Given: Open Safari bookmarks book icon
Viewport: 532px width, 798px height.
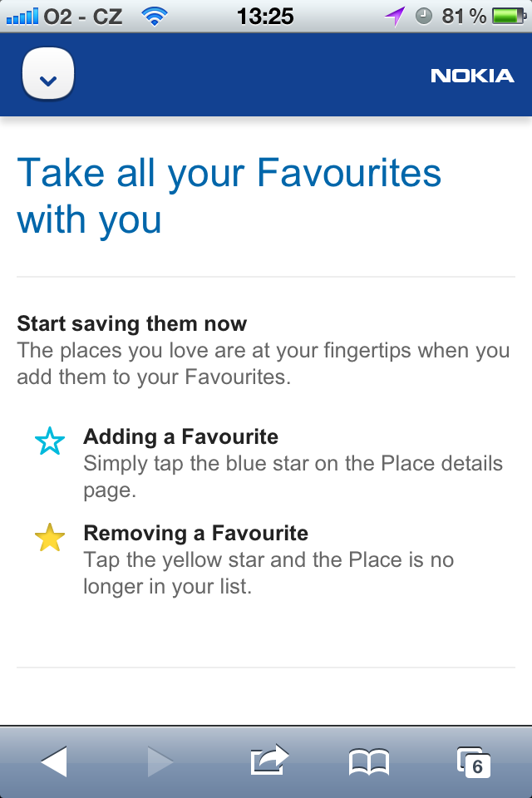Looking at the screenshot, I should coord(368,761).
